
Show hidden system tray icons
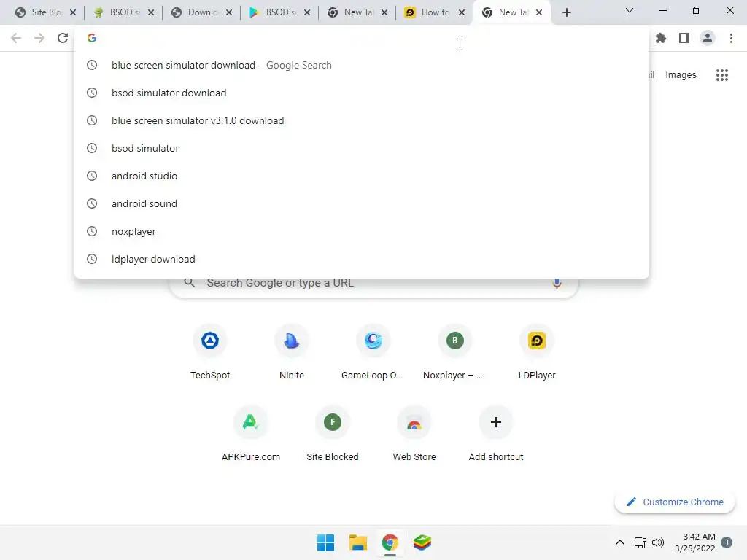(620, 542)
